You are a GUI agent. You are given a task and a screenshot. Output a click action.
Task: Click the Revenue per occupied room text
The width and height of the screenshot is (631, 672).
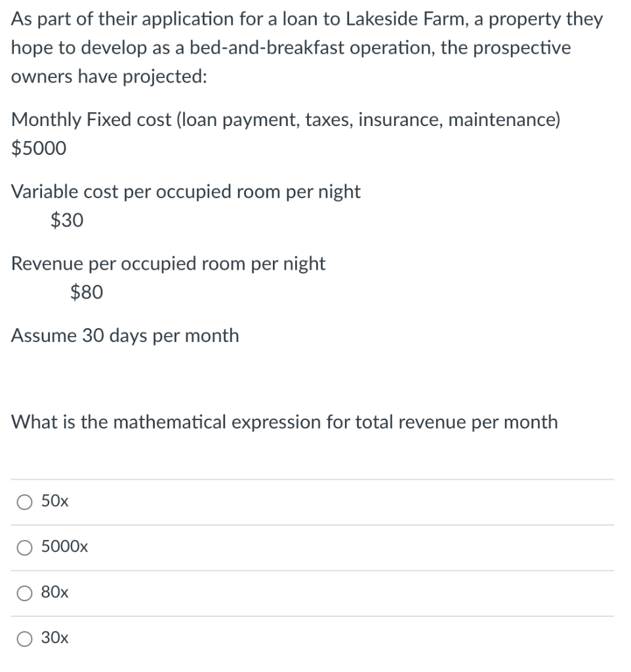pos(169,264)
